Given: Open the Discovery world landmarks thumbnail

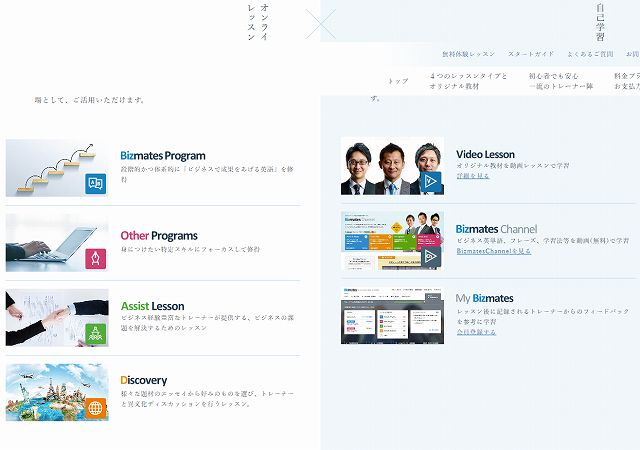Looking at the screenshot, I should pos(57,392).
